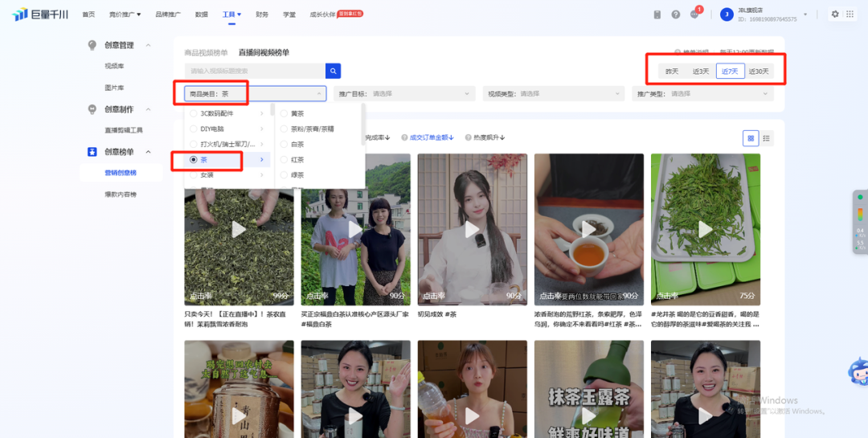
Task: Select the 黄茶 subcategory radio
Action: [x=284, y=113]
